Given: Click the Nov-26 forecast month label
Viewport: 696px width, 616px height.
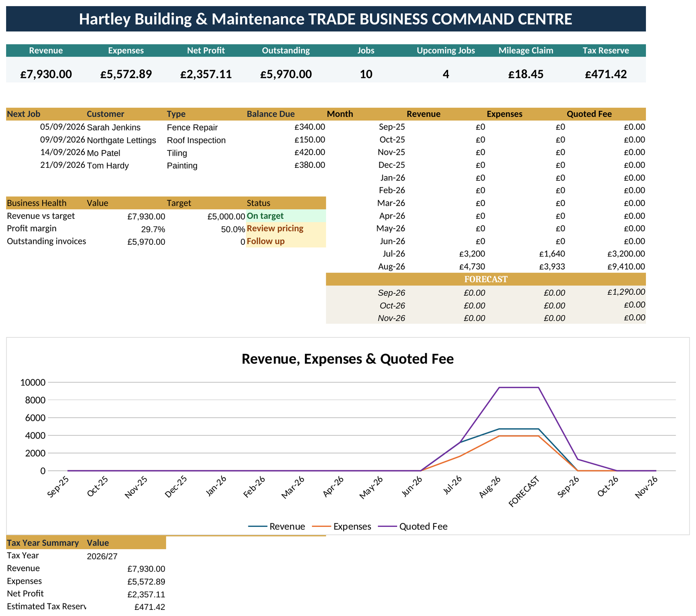Looking at the screenshot, I should pyautogui.click(x=391, y=318).
